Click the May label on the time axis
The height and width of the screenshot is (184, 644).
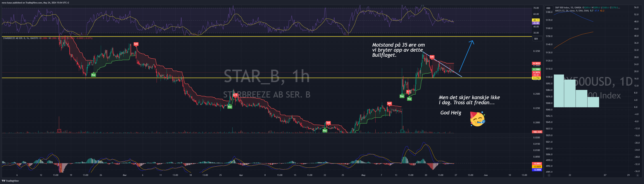[364, 175]
